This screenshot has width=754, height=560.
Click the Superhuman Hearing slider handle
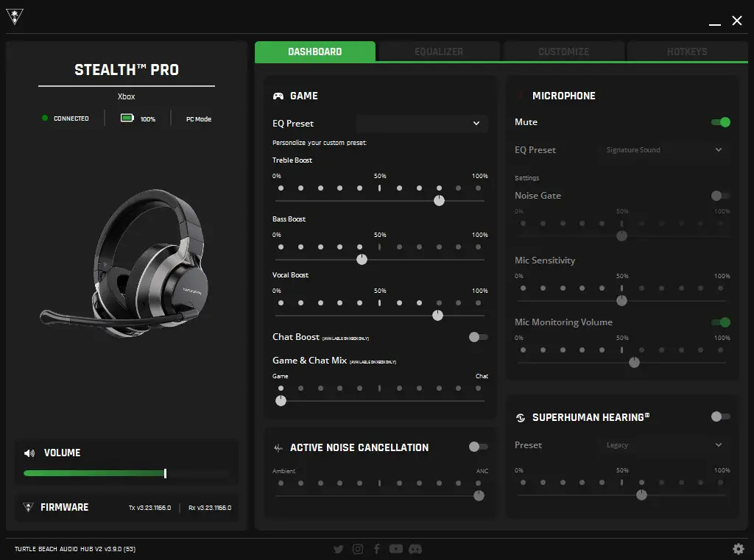coord(641,495)
